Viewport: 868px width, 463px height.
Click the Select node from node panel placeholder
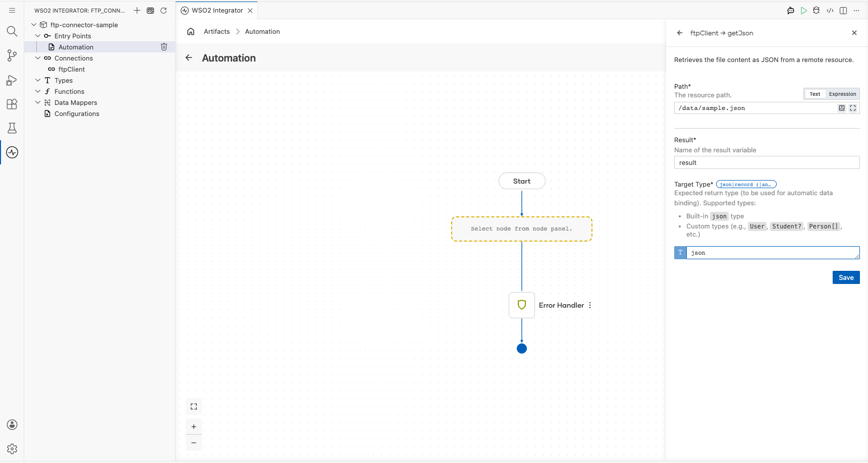click(x=522, y=229)
